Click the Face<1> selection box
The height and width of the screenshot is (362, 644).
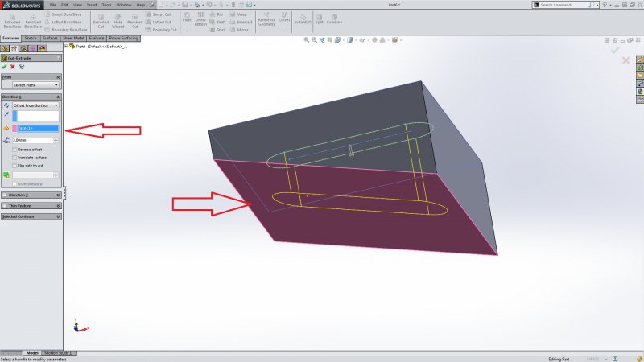click(x=35, y=129)
